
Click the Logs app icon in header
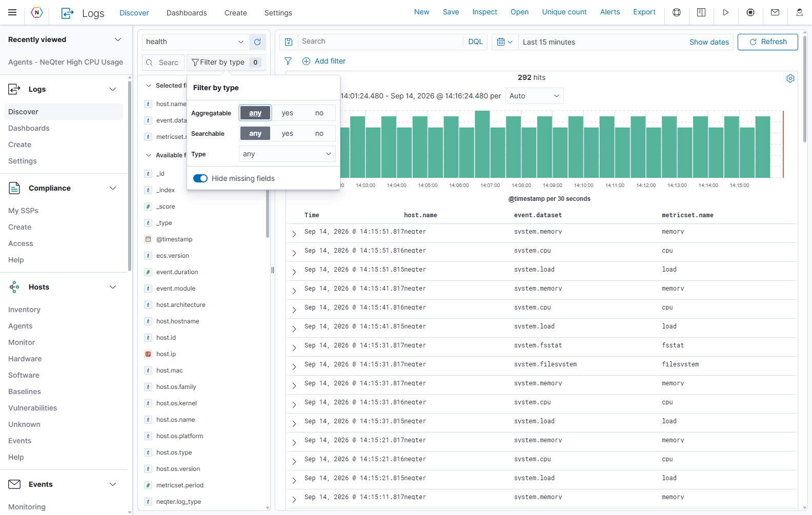pos(67,13)
